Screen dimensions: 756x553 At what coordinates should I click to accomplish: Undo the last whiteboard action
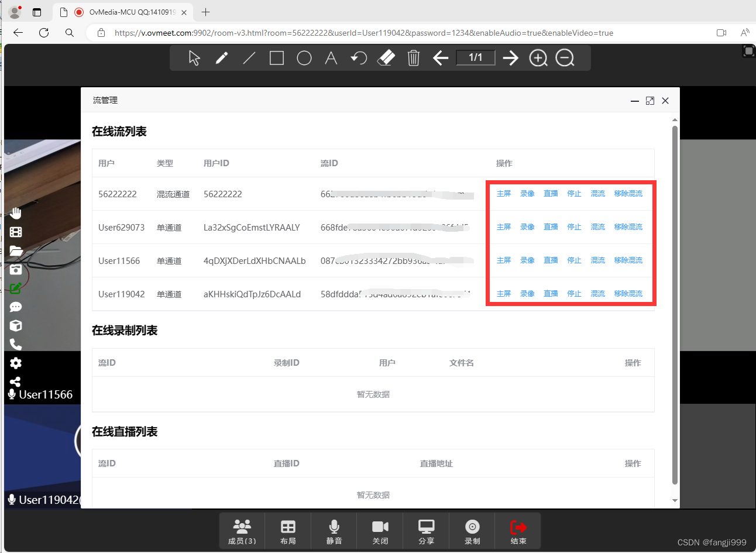pos(358,57)
